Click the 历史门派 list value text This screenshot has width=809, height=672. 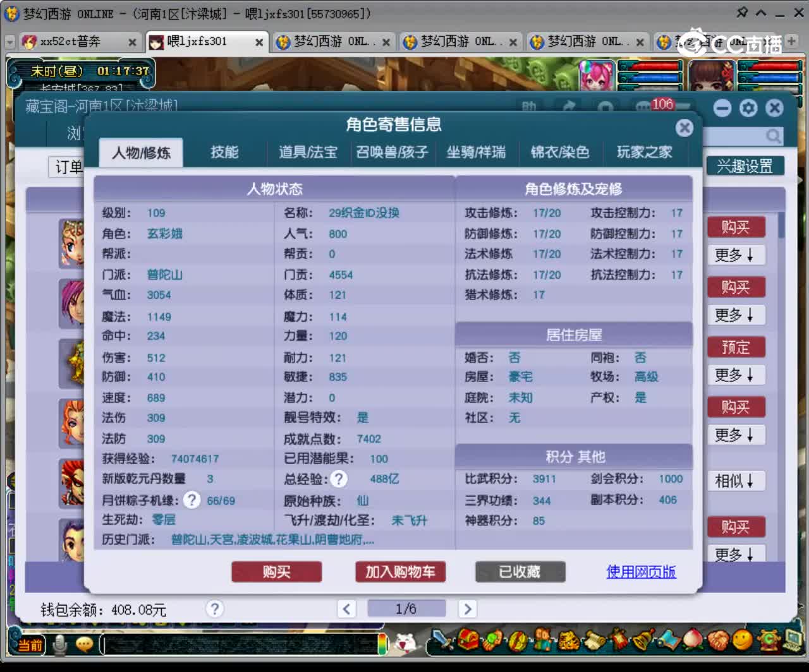point(272,540)
